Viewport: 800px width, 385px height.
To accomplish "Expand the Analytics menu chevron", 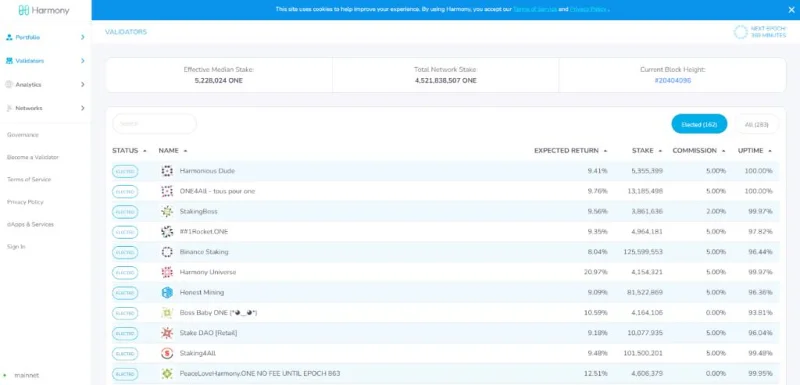I will (83, 85).
